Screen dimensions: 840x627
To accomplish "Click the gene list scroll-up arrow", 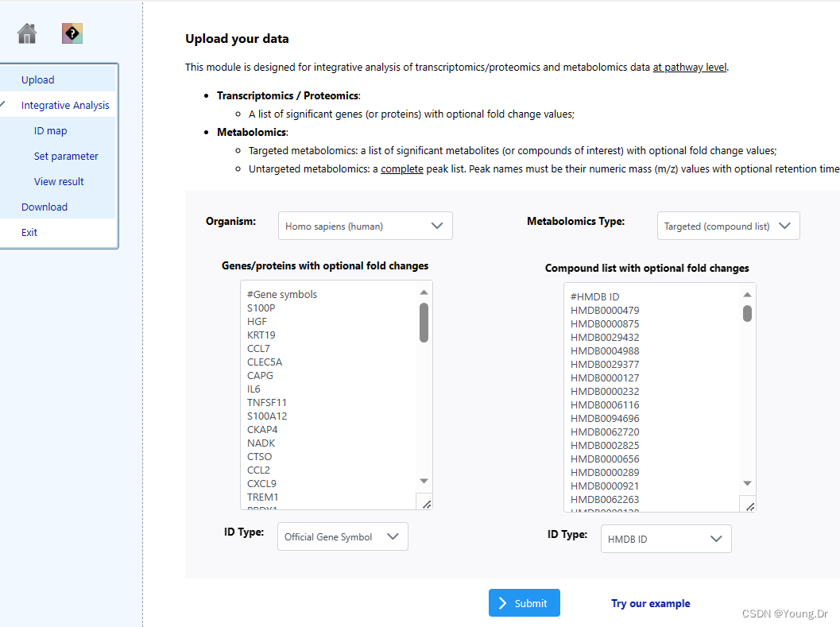I will 424,292.
